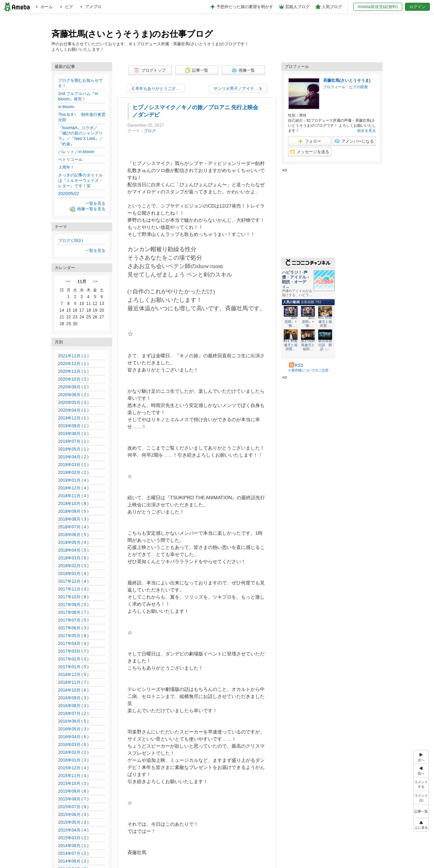Click the ニコニコチャンネル logo
434x868 pixels.
click(308, 263)
